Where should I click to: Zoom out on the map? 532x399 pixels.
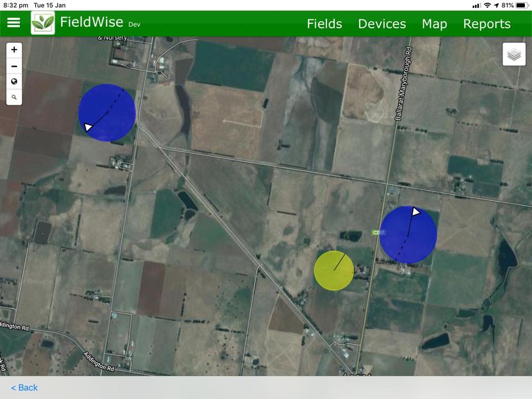[14, 66]
